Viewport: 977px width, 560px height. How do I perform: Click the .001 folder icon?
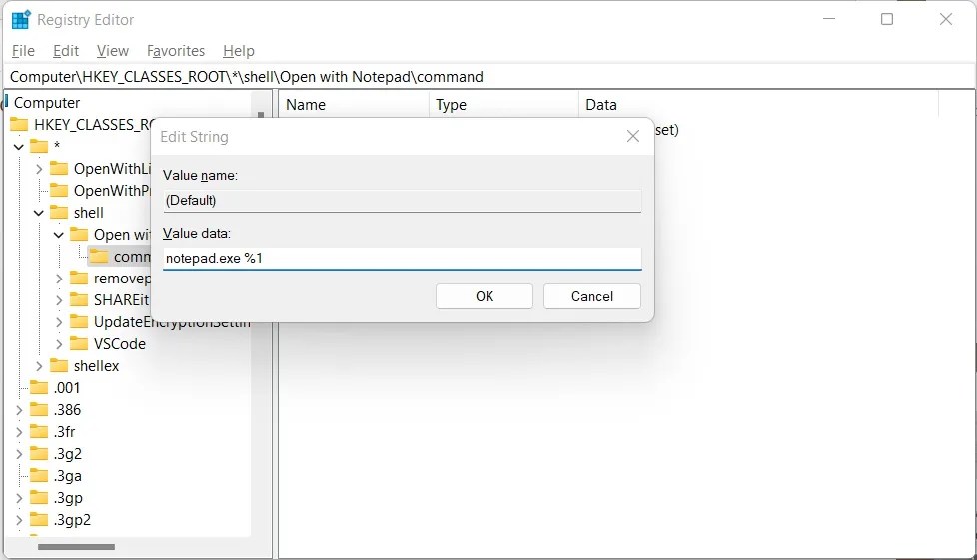tap(39, 387)
